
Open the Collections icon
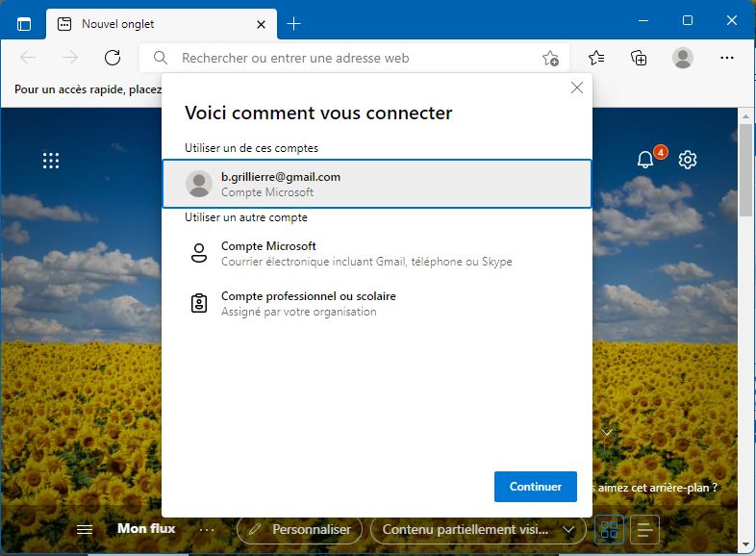click(639, 58)
